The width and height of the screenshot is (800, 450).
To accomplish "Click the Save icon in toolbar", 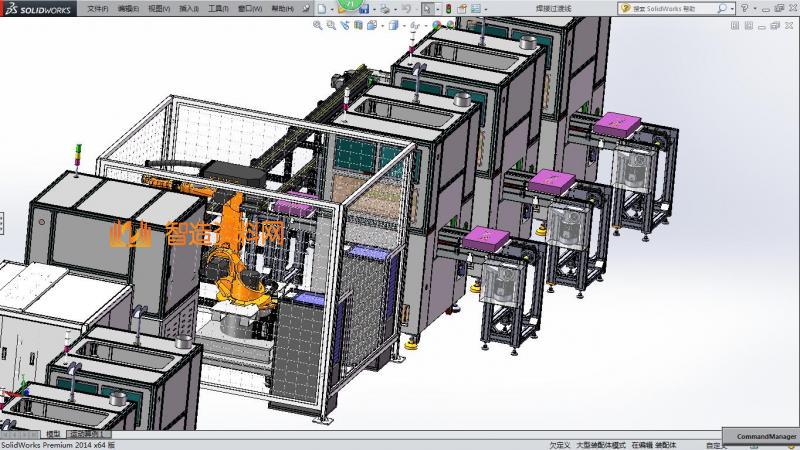I will tap(363, 8).
